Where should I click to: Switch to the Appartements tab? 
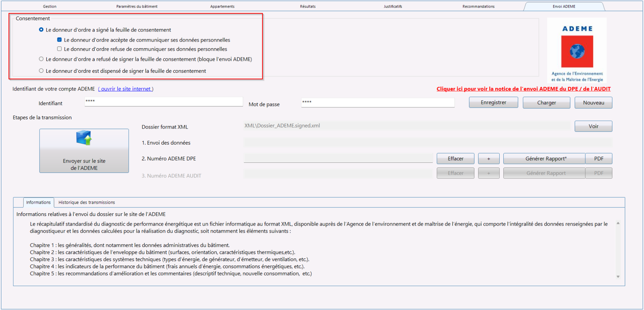(x=222, y=6)
